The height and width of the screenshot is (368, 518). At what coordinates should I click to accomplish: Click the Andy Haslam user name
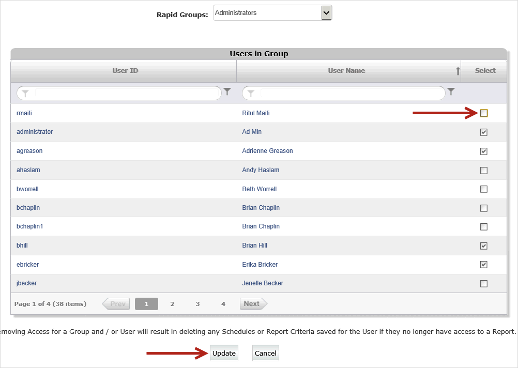[260, 170]
